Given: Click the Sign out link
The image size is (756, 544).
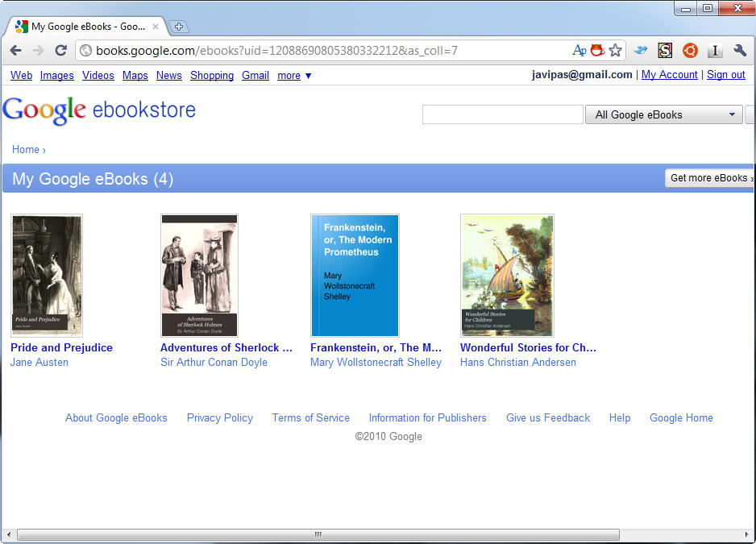Looking at the screenshot, I should tap(725, 75).
